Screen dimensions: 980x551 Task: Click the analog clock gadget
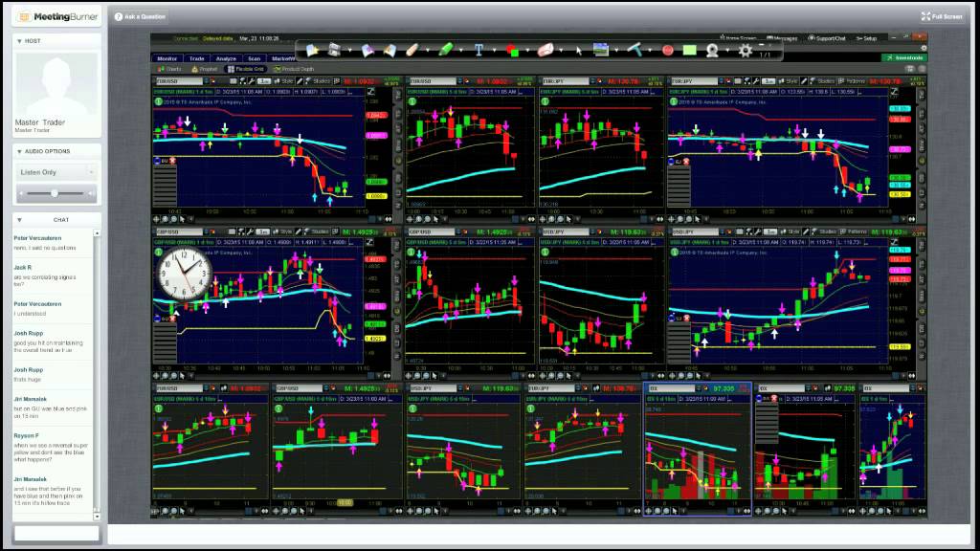184,274
